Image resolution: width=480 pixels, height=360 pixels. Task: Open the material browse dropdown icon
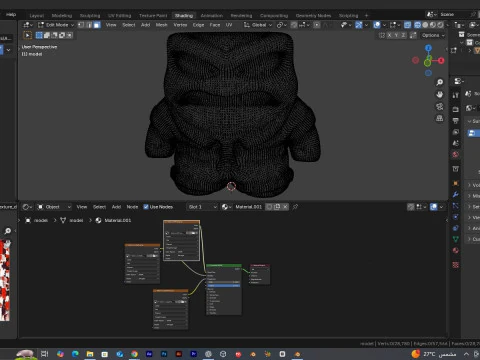(226, 207)
